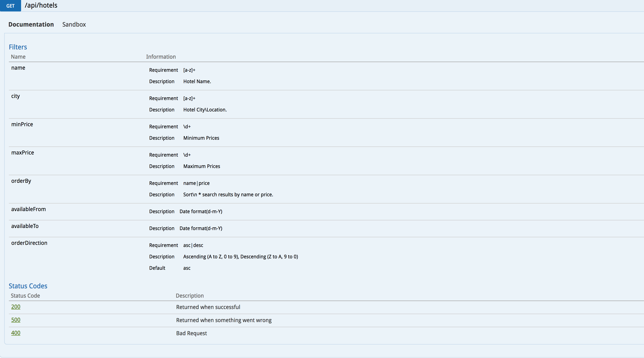Screen dimensions: 644x358
Task: Click the Filters section heading
Action: coord(18,47)
